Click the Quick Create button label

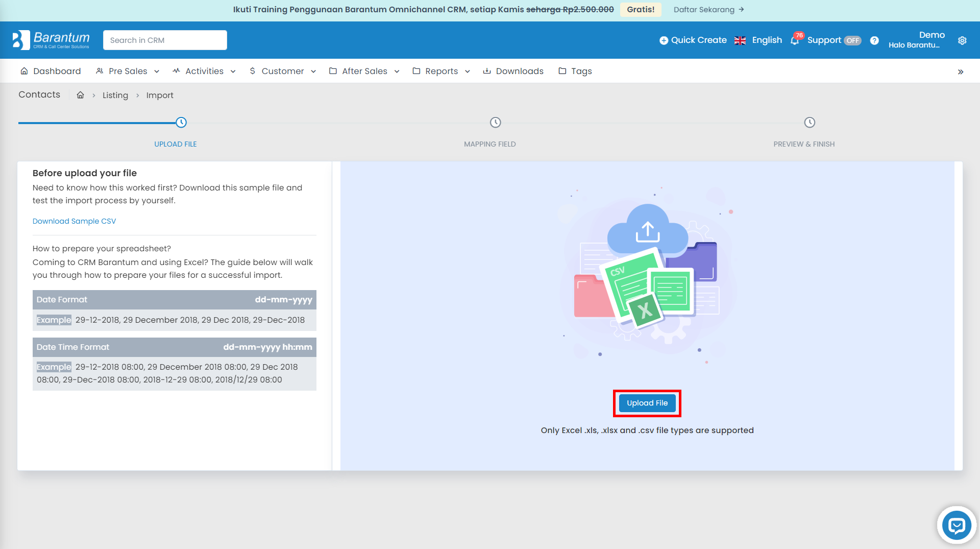click(x=699, y=40)
